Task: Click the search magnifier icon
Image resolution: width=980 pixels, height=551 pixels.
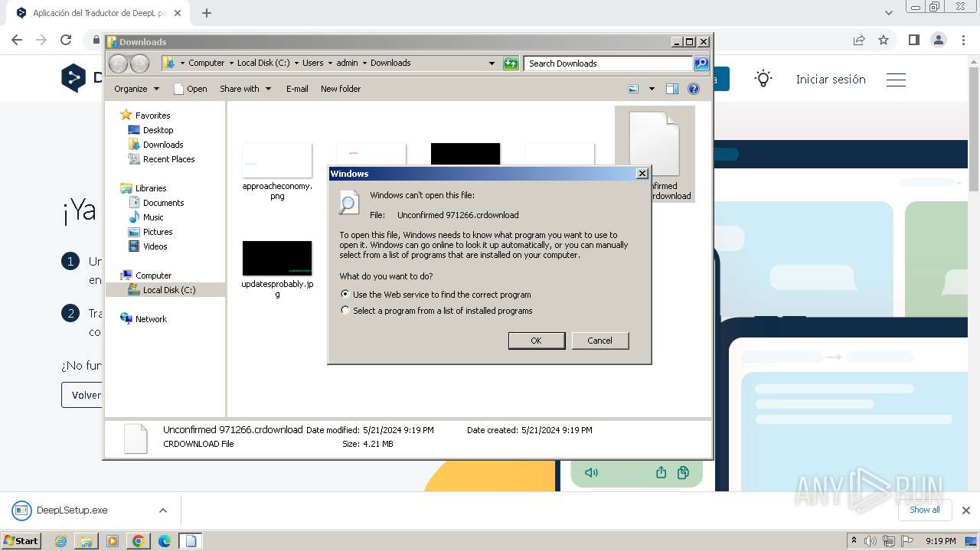Action: (701, 64)
